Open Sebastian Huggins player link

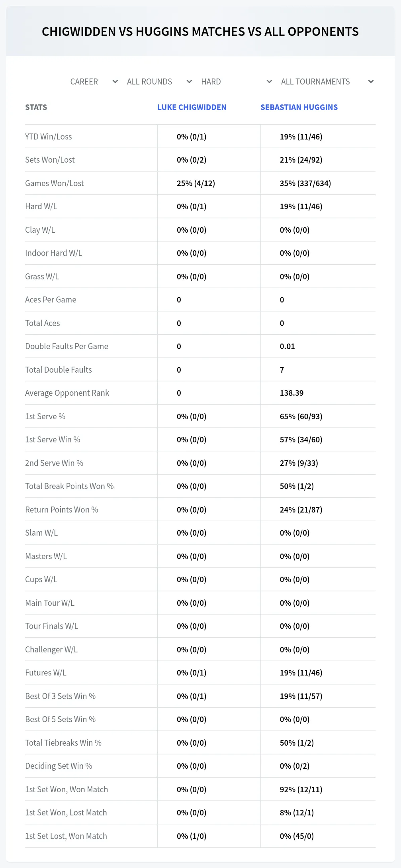pos(299,107)
